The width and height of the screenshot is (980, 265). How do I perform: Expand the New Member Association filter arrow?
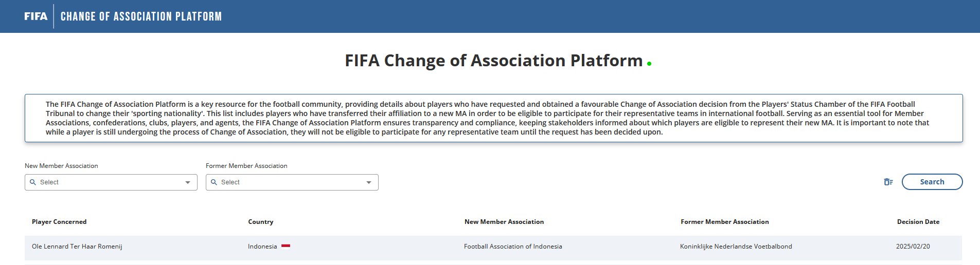point(188,182)
